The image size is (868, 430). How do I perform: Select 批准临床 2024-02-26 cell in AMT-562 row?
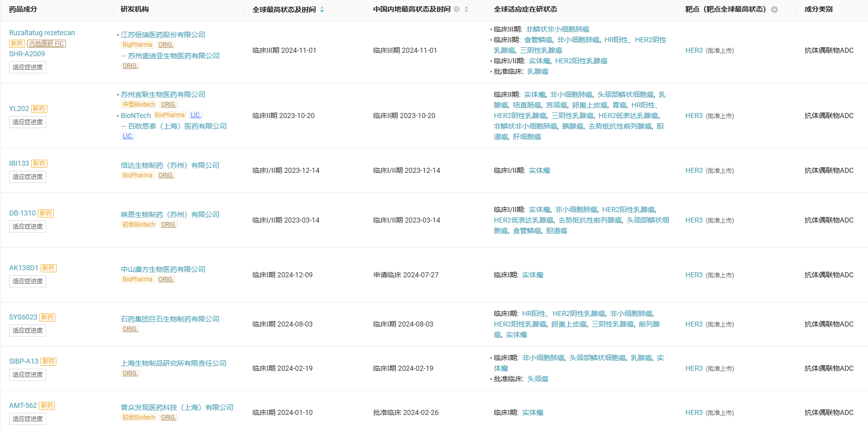click(x=406, y=412)
